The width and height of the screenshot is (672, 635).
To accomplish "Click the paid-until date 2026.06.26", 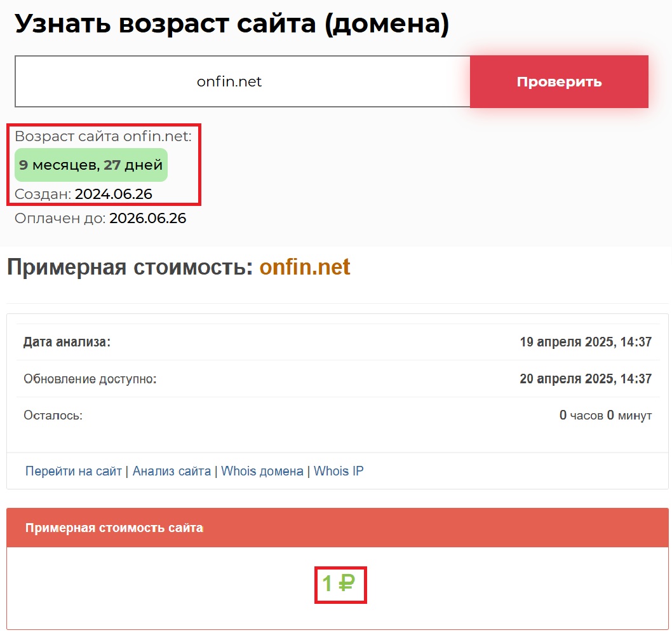I will [x=147, y=219].
